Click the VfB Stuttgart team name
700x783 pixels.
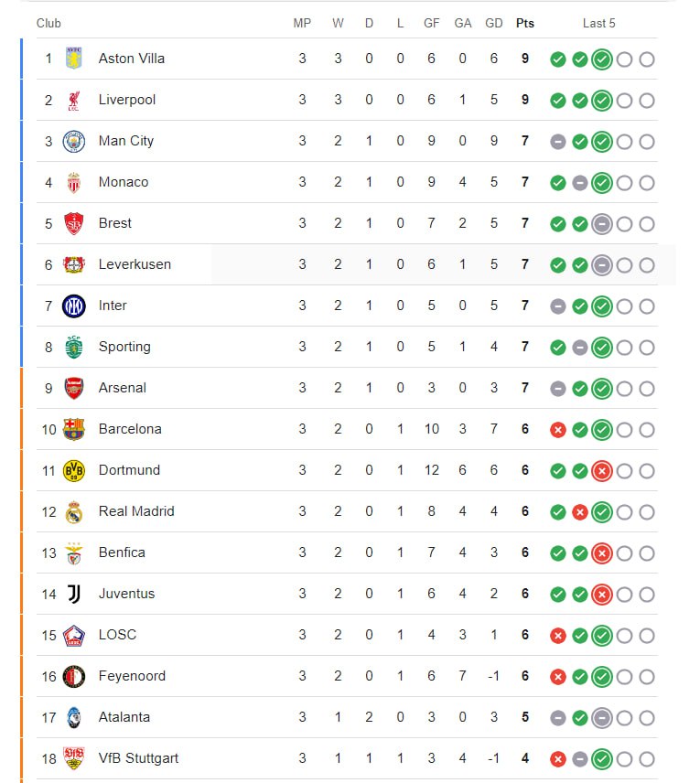138,758
